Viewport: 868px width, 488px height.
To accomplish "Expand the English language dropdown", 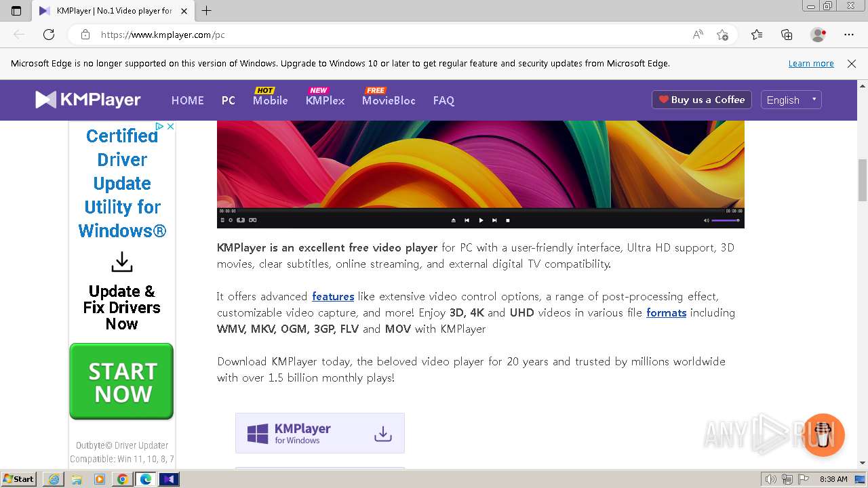I will (x=791, y=100).
